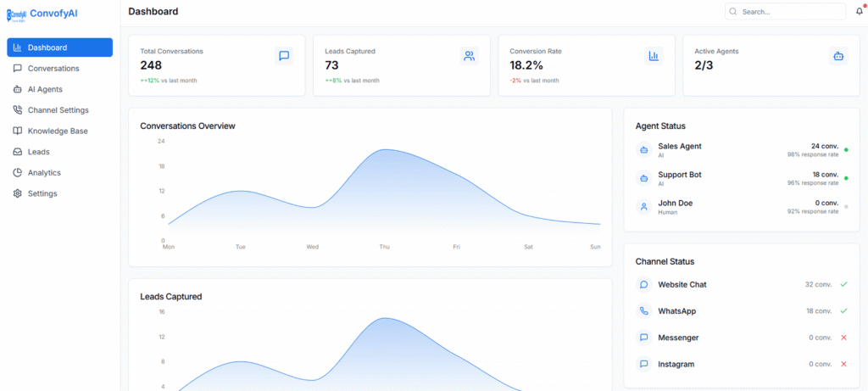The image size is (868, 391).
Task: Click the Total Conversations chat icon
Action: pyautogui.click(x=284, y=56)
